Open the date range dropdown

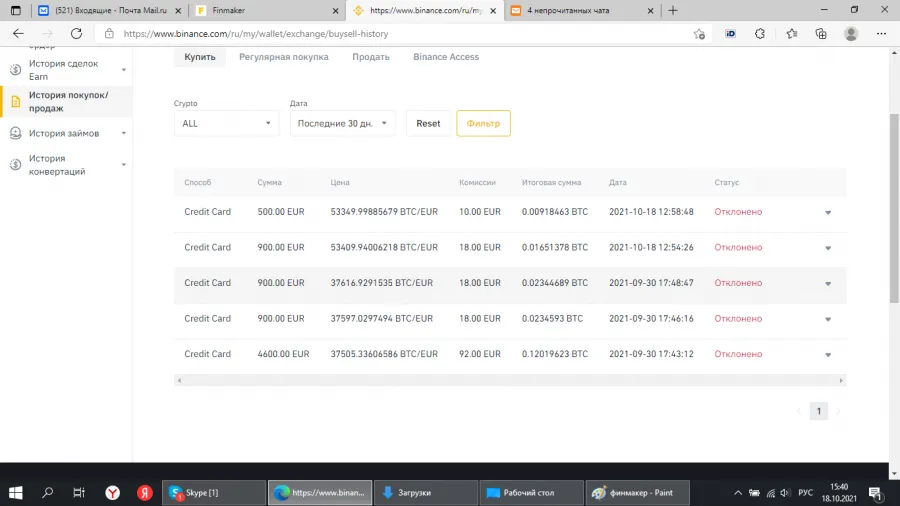click(x=342, y=123)
